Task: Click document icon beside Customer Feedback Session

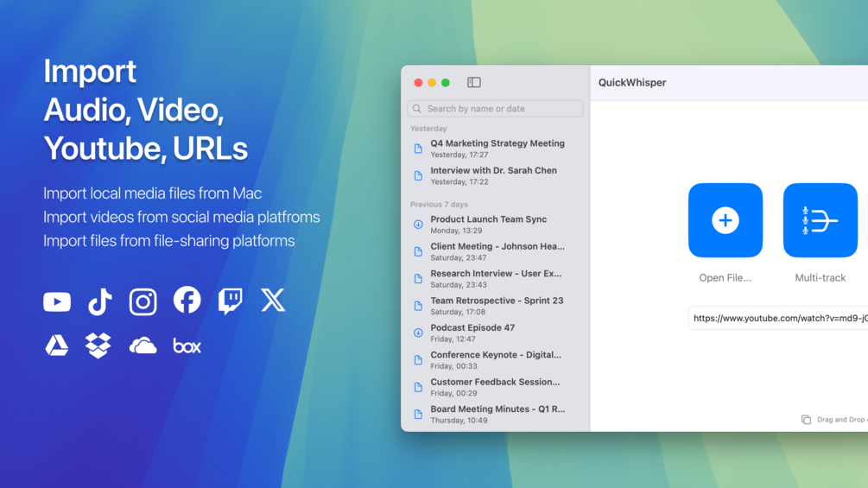Action: [419, 387]
